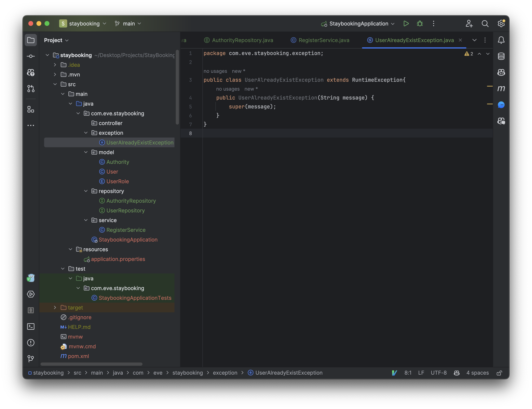This screenshot has width=532, height=409.
Task: Open the Notifications panel
Action: click(x=501, y=40)
